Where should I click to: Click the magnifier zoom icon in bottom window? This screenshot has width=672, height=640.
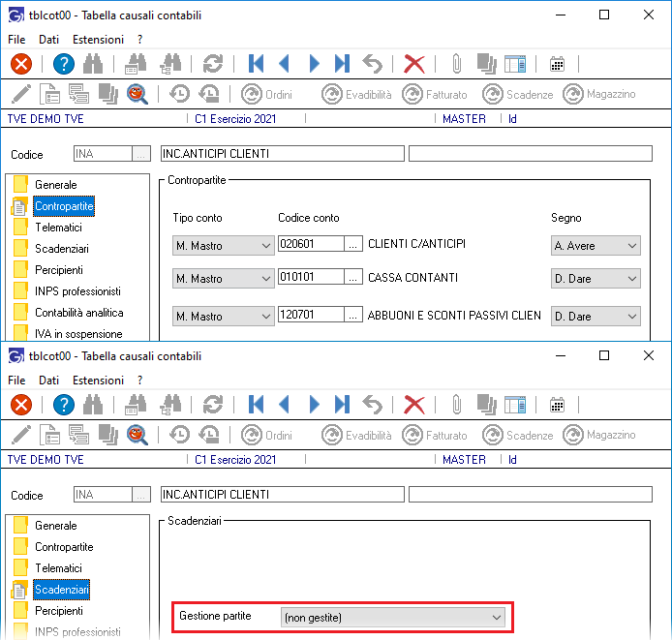[x=137, y=435]
